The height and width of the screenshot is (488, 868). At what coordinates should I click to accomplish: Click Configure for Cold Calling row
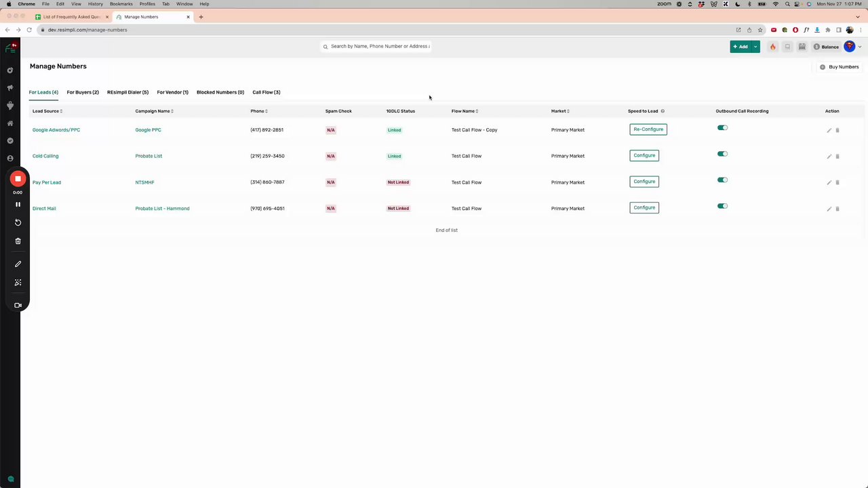[x=644, y=156]
